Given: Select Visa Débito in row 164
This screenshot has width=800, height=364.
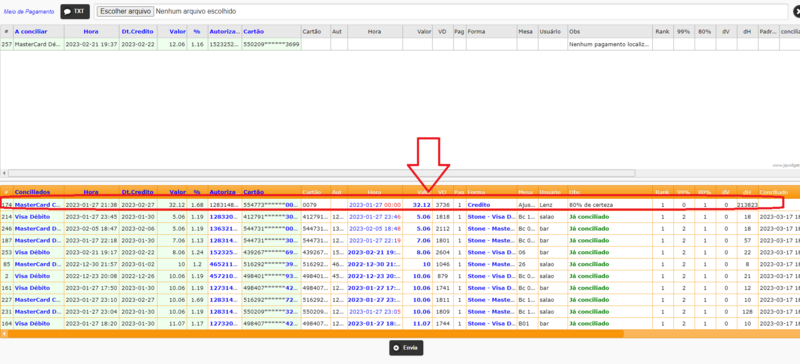Looking at the screenshot, I should (38, 323).
